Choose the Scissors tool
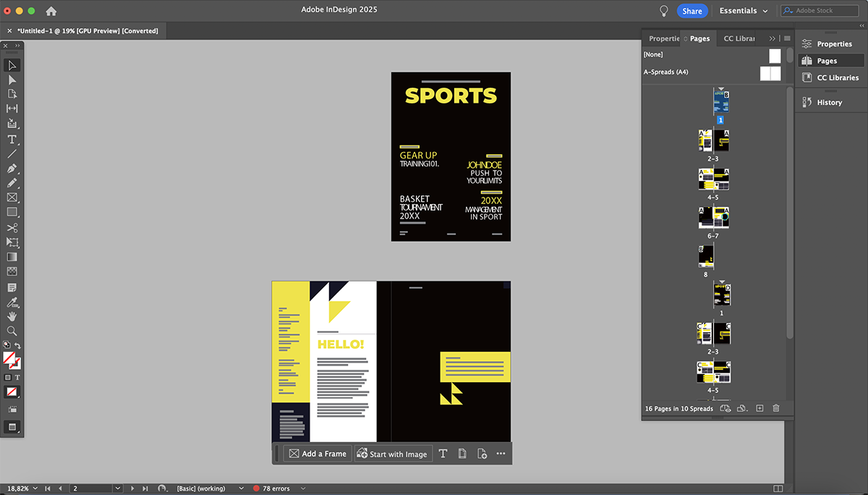 point(12,227)
